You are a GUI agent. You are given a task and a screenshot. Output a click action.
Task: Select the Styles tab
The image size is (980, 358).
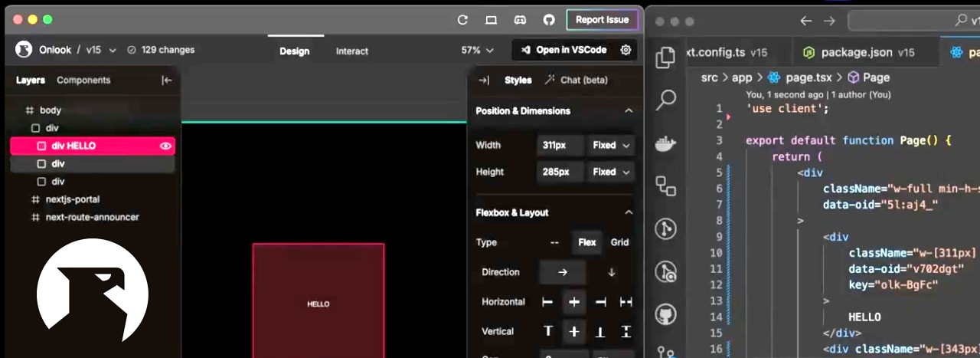(518, 80)
